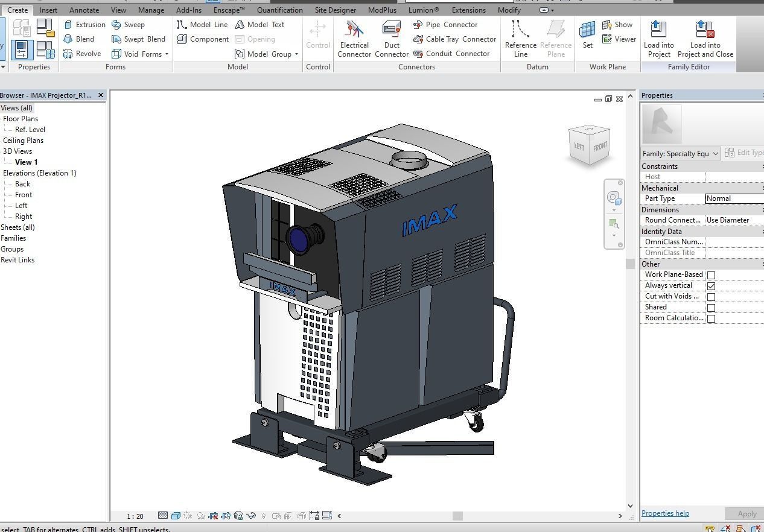The image size is (764, 532).
Task: Click the ViewCube LEFT face
Action: [x=579, y=147]
